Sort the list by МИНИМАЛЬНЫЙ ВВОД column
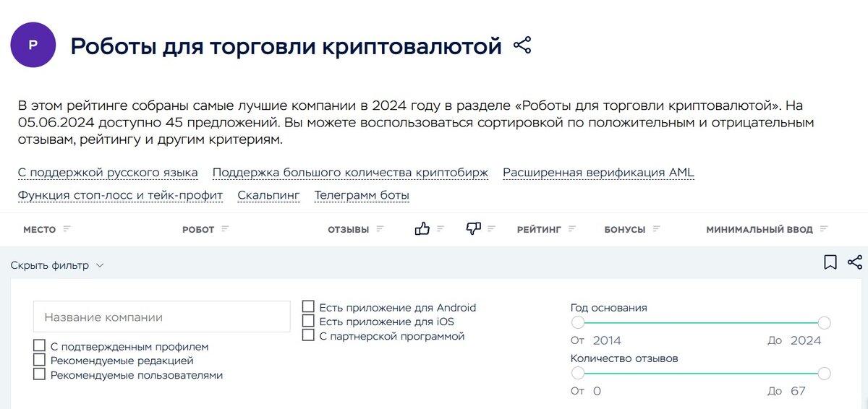This screenshot has height=409, width=868. (x=759, y=229)
